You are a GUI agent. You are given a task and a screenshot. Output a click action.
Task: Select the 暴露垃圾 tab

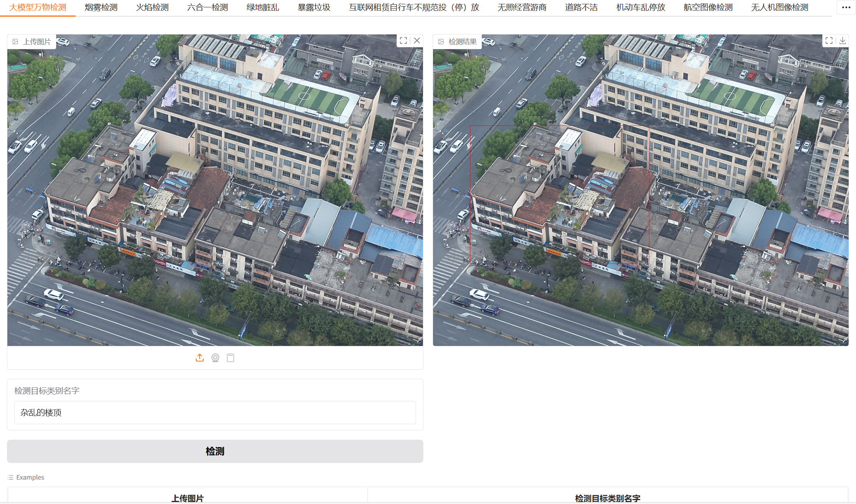[314, 7]
